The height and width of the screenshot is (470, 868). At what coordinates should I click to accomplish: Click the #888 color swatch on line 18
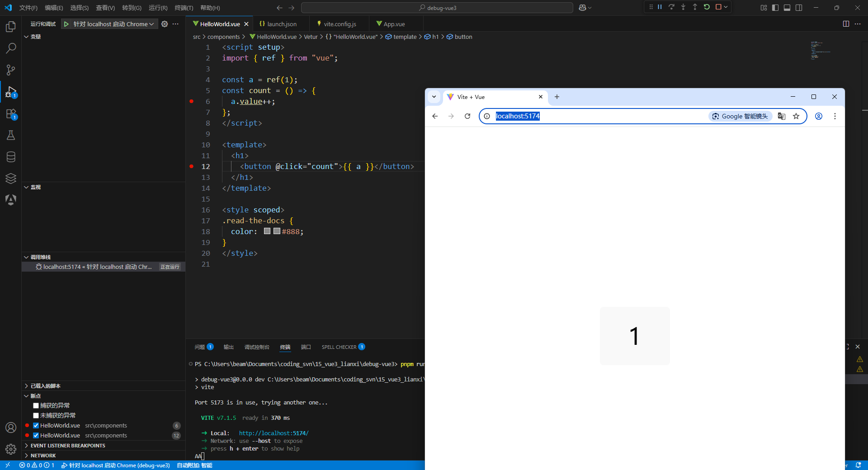tap(277, 231)
